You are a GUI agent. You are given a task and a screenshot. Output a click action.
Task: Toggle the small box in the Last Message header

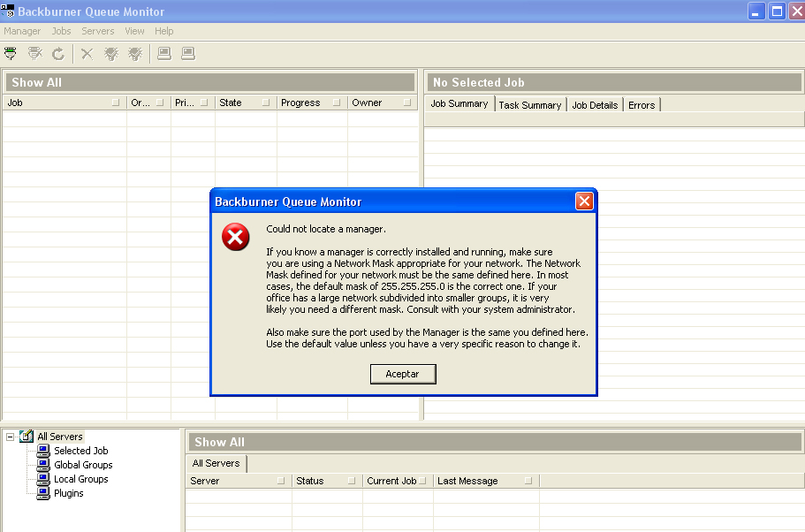coord(528,481)
